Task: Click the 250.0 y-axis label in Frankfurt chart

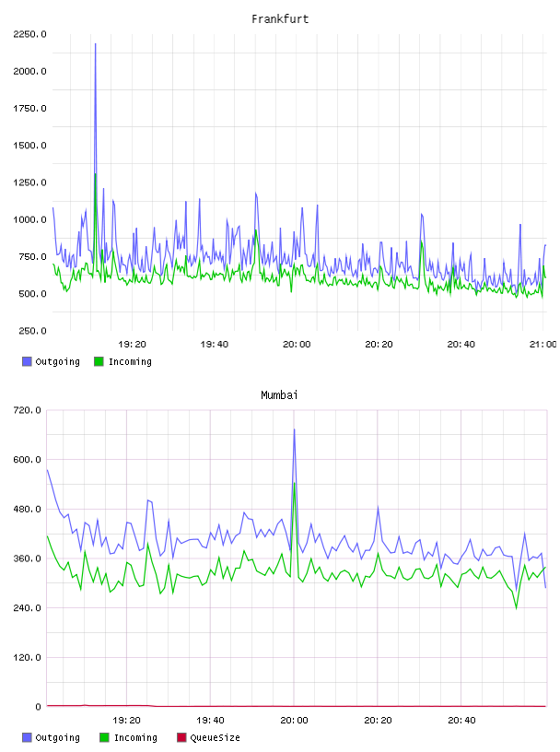Action: (32, 331)
